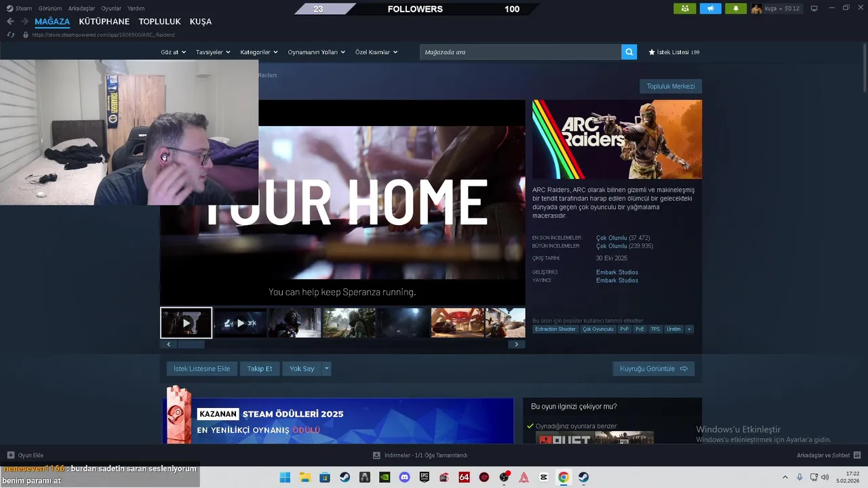Open the notifications bell button
The width and height of the screenshot is (868, 488).
click(x=736, y=9)
